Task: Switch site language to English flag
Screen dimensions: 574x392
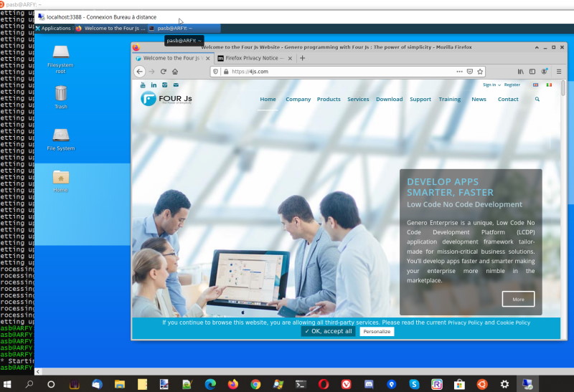Action: pos(535,85)
